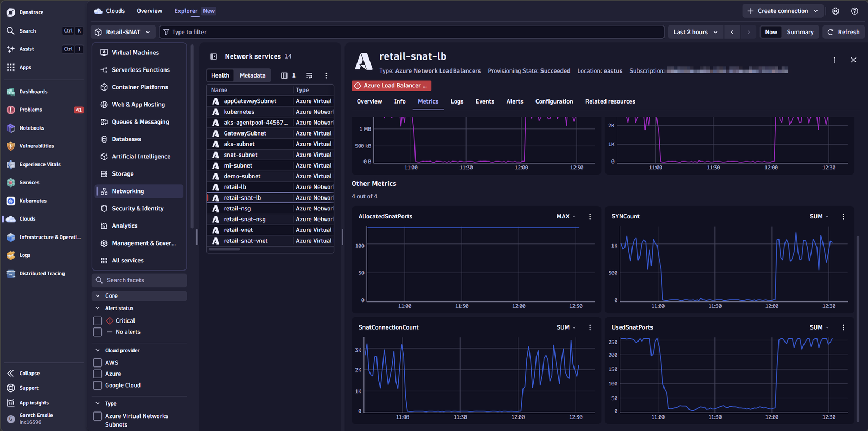Open SnatConnectionCount chart options menu
Image resolution: width=868 pixels, height=431 pixels.
click(590, 327)
